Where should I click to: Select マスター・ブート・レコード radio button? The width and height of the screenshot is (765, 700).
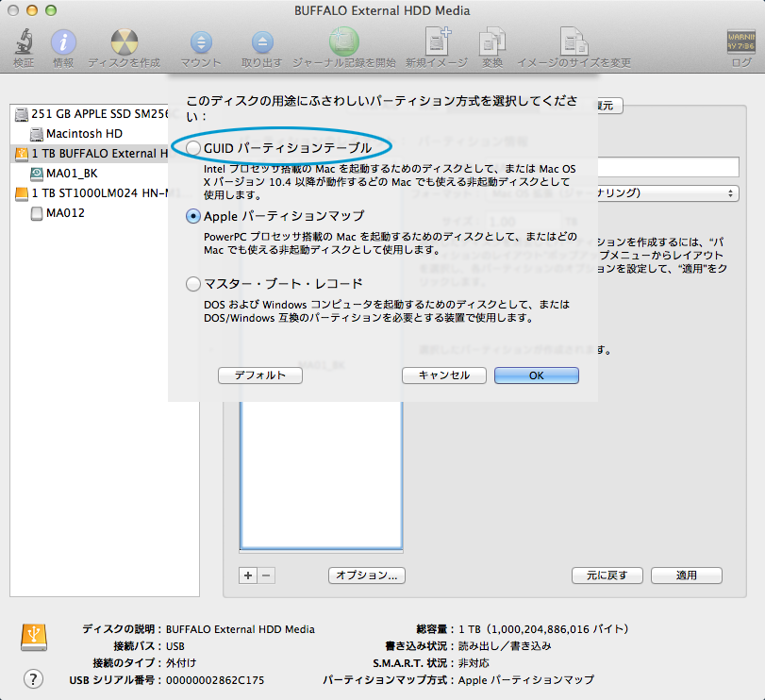193,284
